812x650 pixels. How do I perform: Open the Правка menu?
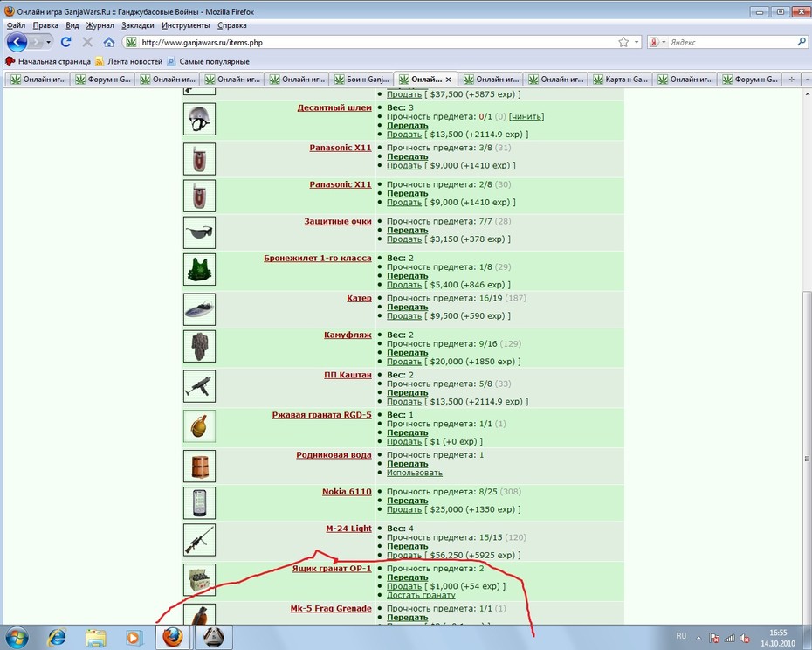tap(45, 25)
